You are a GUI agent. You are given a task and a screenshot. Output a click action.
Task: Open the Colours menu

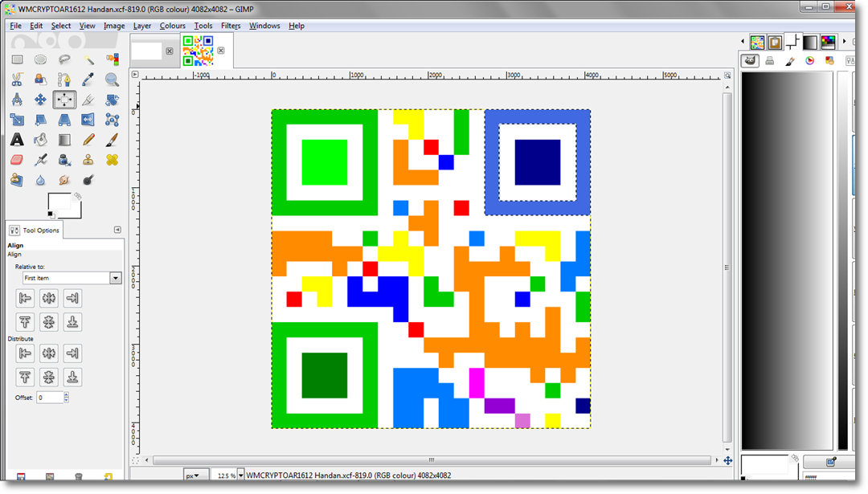(x=173, y=26)
